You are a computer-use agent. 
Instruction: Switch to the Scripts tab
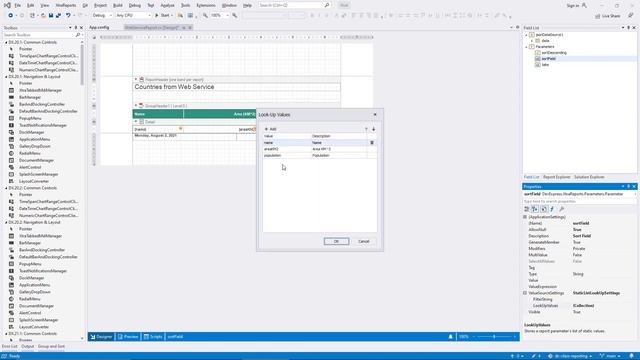click(x=153, y=337)
